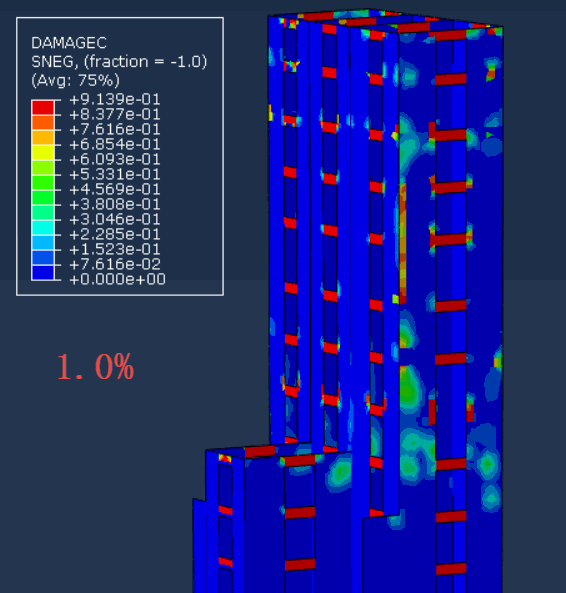Click the minimum value +0.000e+00 label

[x=118, y=279]
